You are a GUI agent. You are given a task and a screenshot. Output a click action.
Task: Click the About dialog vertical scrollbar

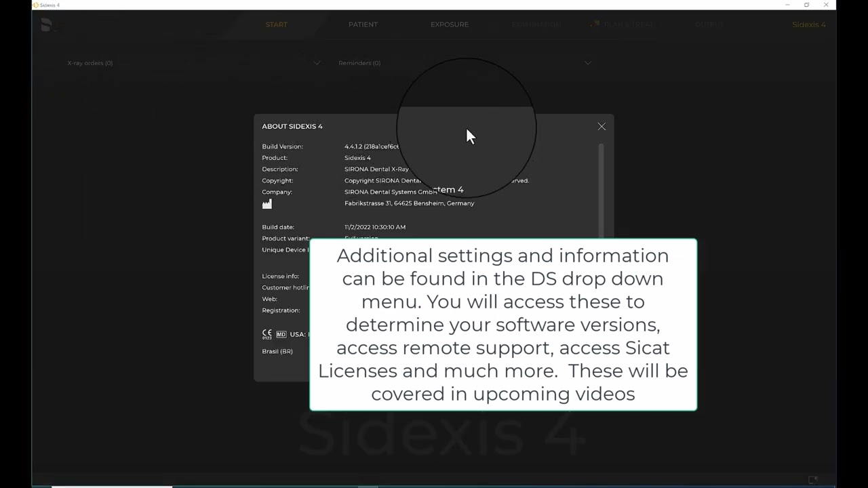coord(601,191)
